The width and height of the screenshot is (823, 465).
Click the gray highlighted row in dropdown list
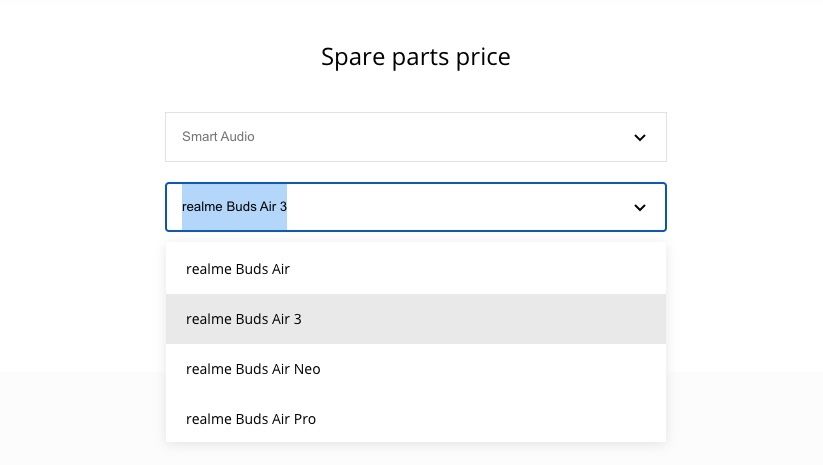tap(416, 319)
